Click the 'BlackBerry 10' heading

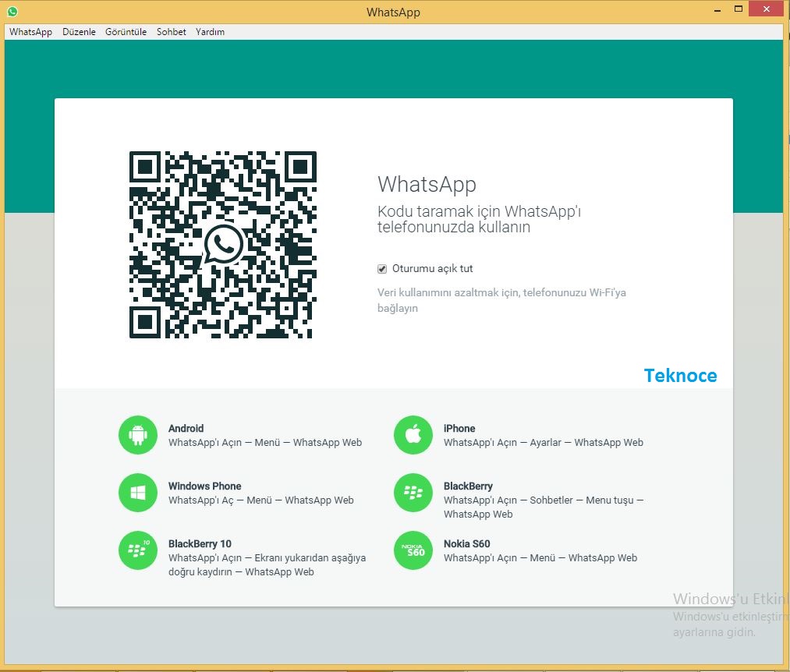200,544
